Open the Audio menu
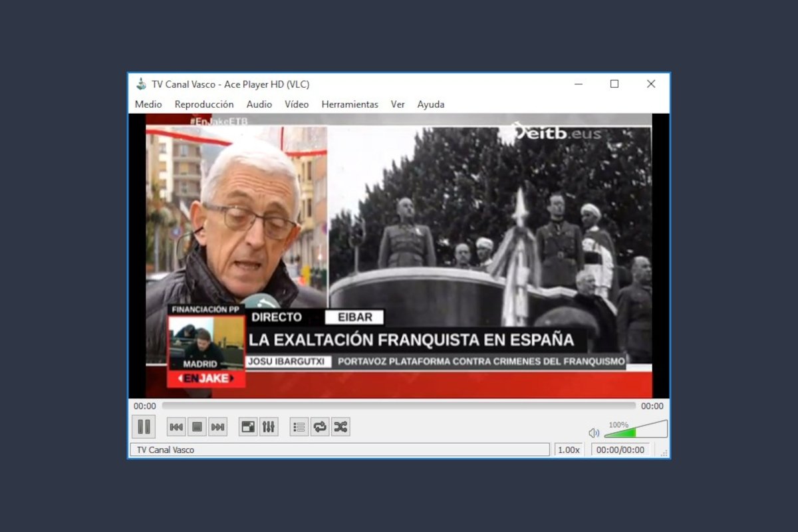 coord(259,104)
